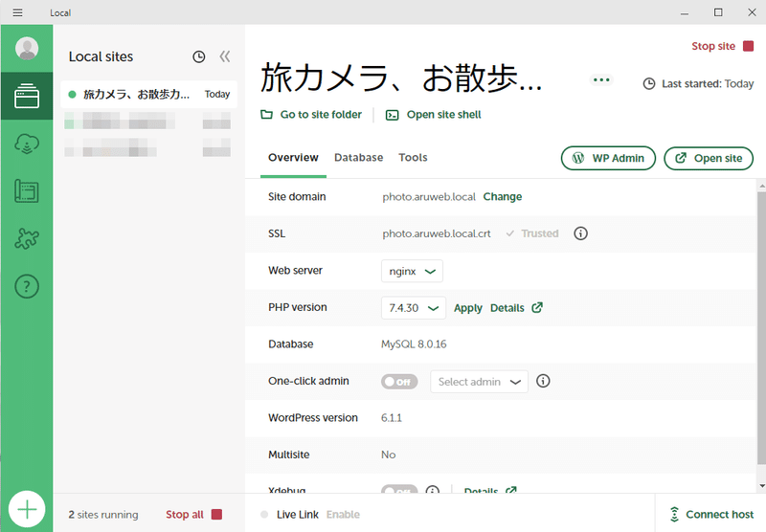
Task: Open the hamburger main menu
Action: tap(17, 12)
